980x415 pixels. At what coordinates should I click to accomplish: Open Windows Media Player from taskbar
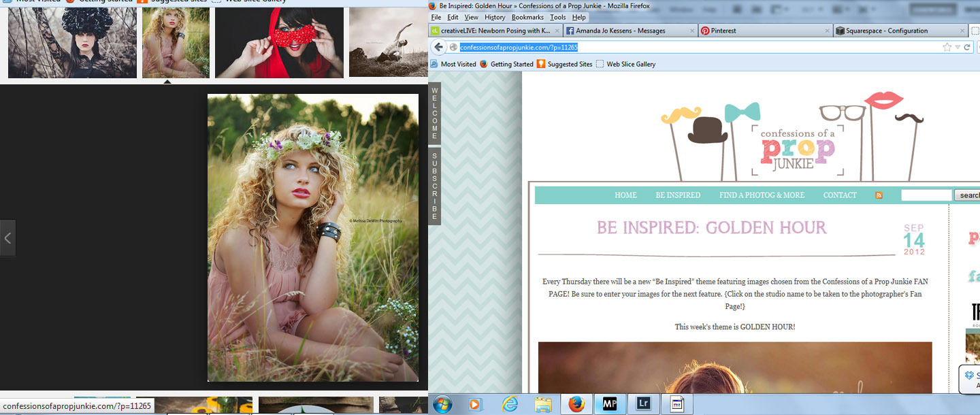[476, 404]
